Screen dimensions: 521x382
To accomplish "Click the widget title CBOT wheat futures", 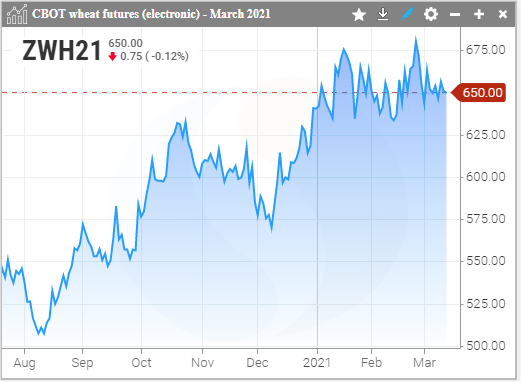I will [151, 14].
